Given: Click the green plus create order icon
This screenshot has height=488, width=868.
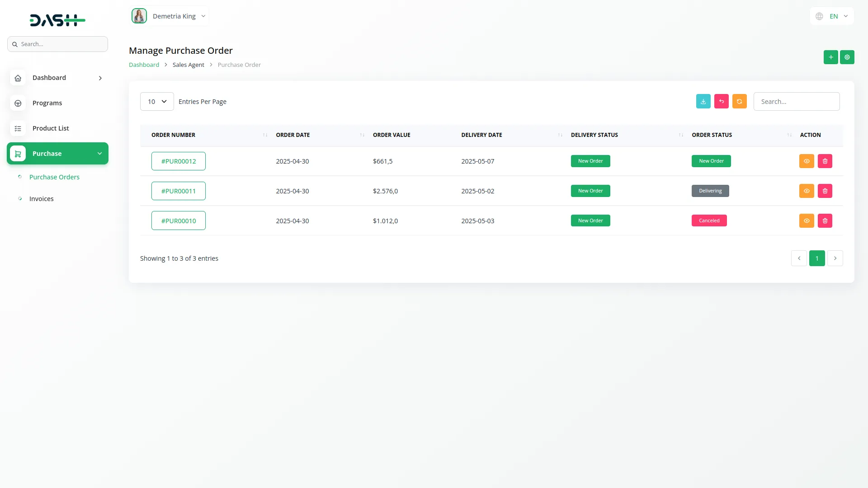Looking at the screenshot, I should click(830, 57).
